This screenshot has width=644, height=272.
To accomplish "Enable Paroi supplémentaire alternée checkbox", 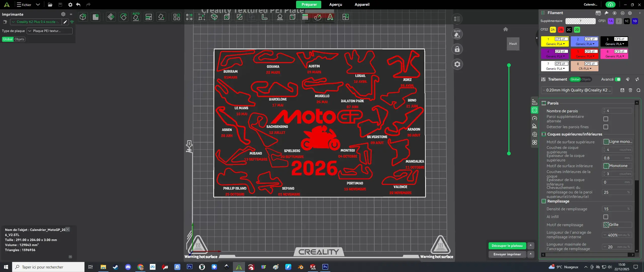I will click(x=606, y=119).
